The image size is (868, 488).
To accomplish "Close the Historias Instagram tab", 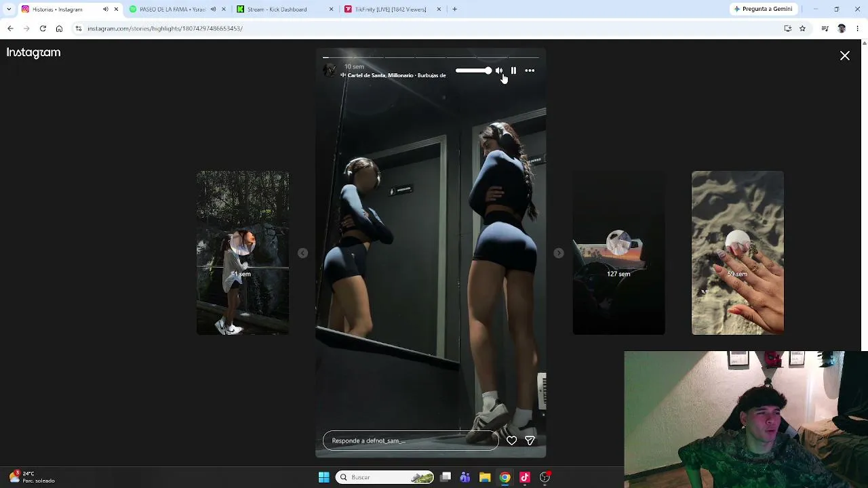I will [116, 9].
